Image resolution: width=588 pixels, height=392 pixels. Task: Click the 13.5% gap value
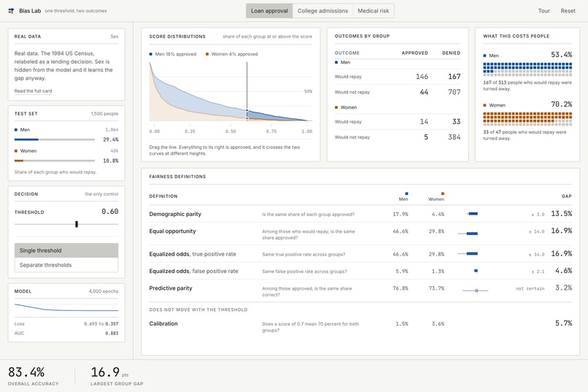pos(562,213)
